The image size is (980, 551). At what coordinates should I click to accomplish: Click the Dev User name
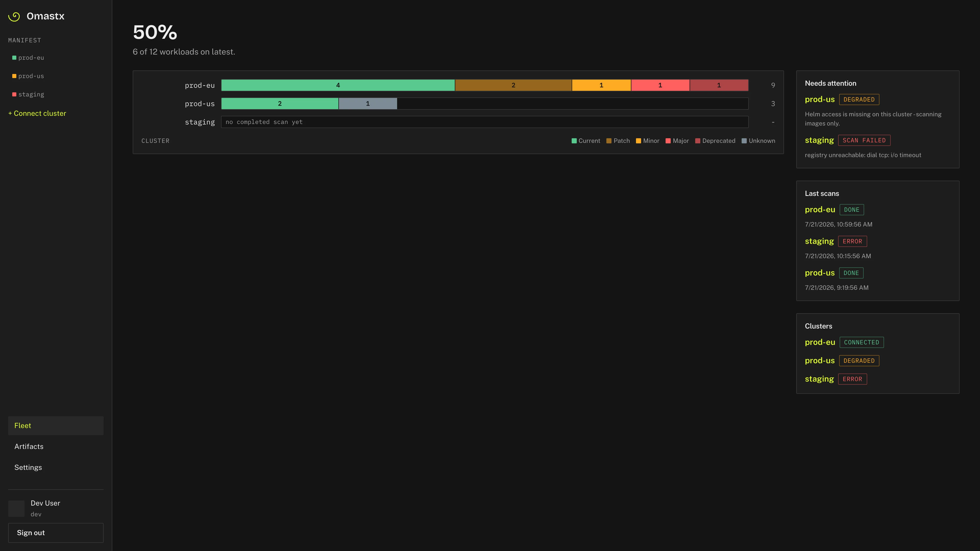pos(45,503)
